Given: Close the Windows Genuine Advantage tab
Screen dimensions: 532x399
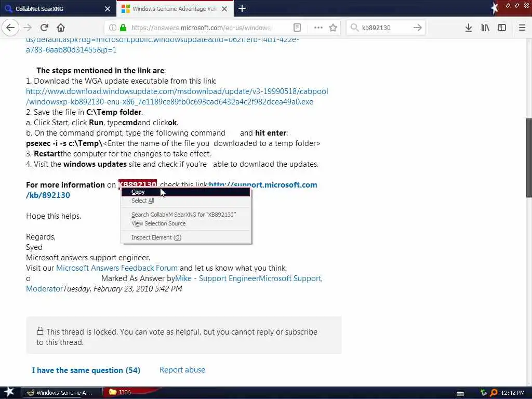Looking at the screenshot, I should [224, 9].
